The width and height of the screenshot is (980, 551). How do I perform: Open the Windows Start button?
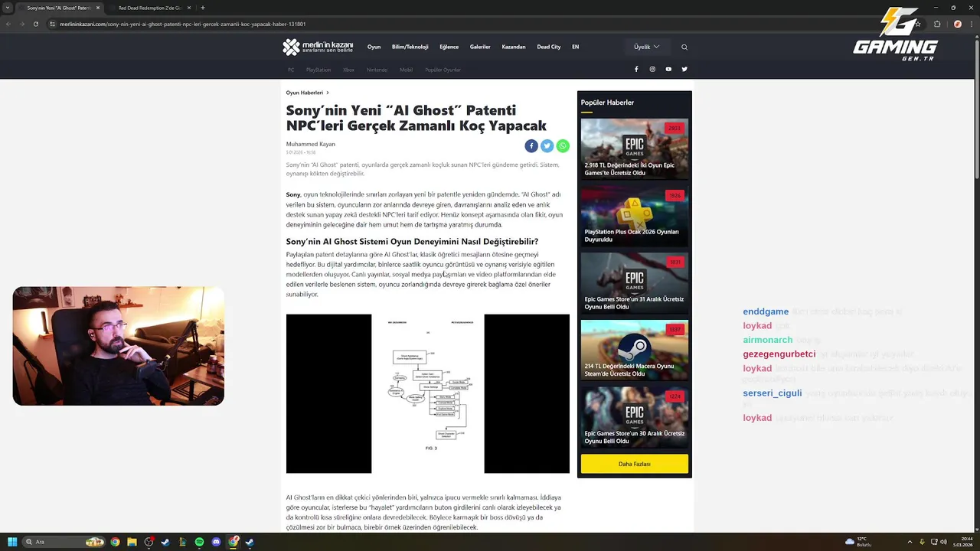point(12,542)
